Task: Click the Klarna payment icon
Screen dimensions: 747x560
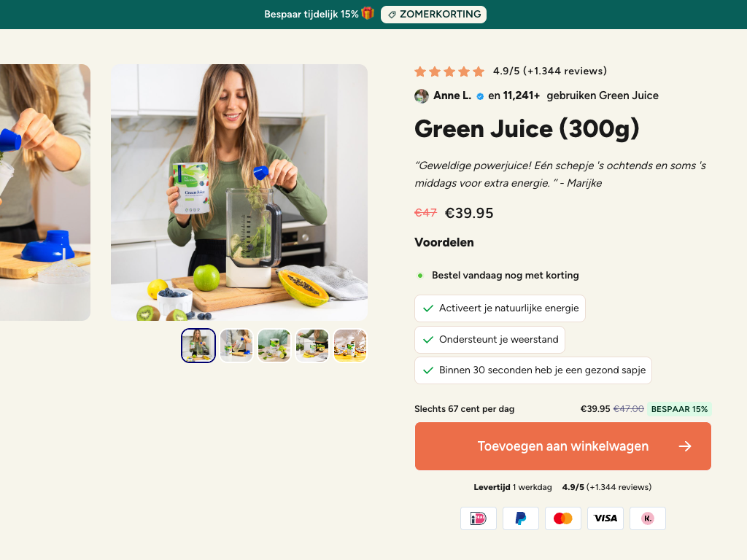Action: pyautogui.click(x=648, y=518)
